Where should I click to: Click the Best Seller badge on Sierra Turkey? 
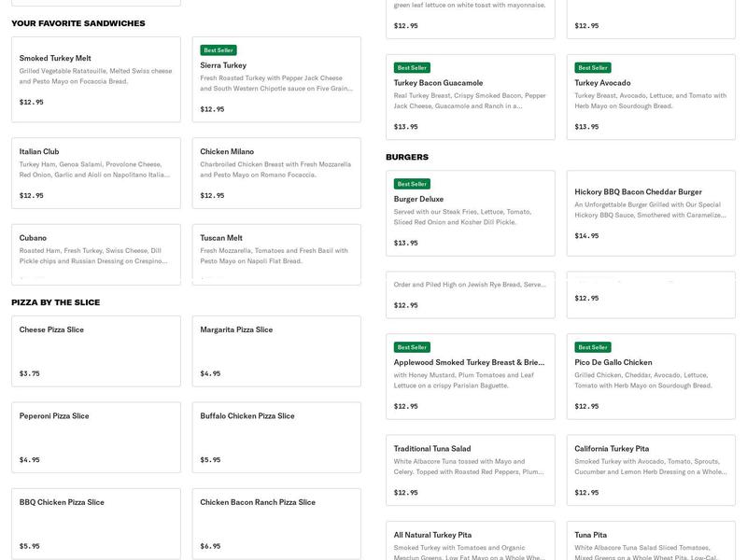219,50
